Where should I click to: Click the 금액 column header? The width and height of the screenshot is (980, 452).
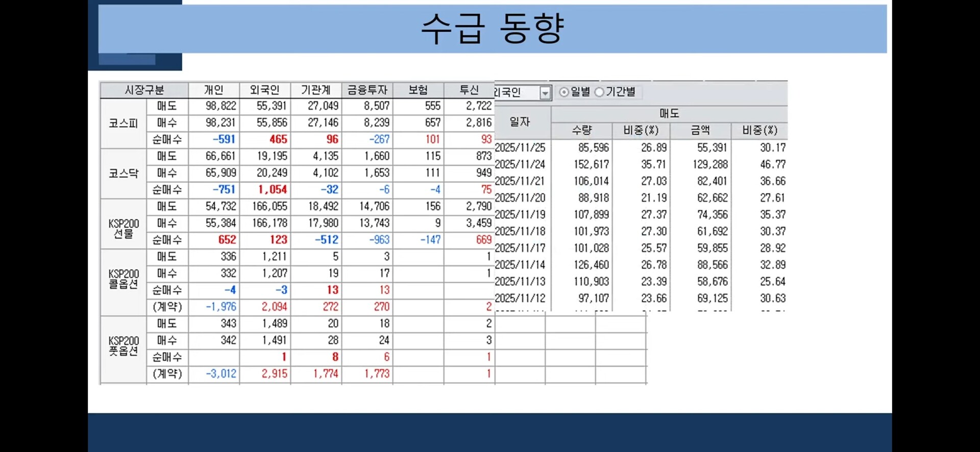point(700,131)
